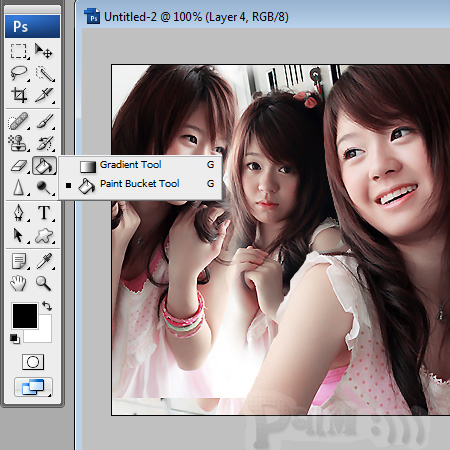Select the History Brush tool
The width and height of the screenshot is (450, 450).
click(x=44, y=143)
